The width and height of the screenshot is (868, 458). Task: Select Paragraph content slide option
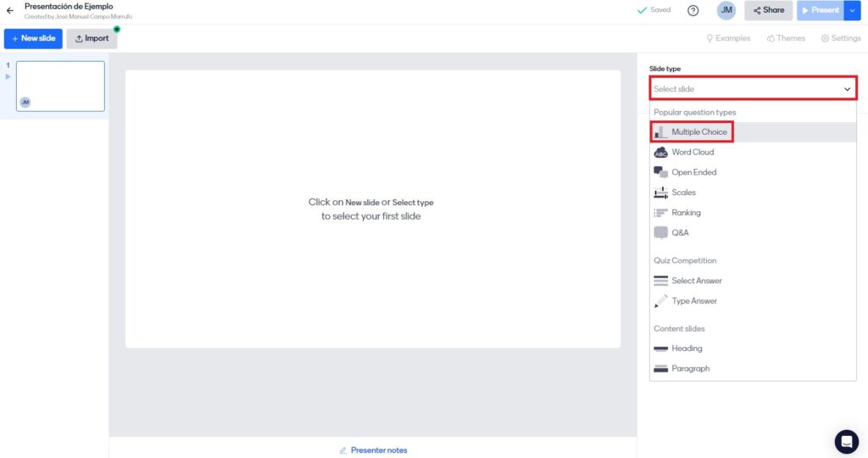(x=690, y=369)
